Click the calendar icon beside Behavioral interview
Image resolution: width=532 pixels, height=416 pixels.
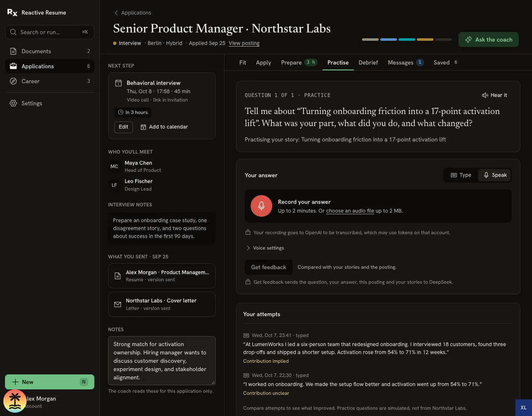[118, 83]
